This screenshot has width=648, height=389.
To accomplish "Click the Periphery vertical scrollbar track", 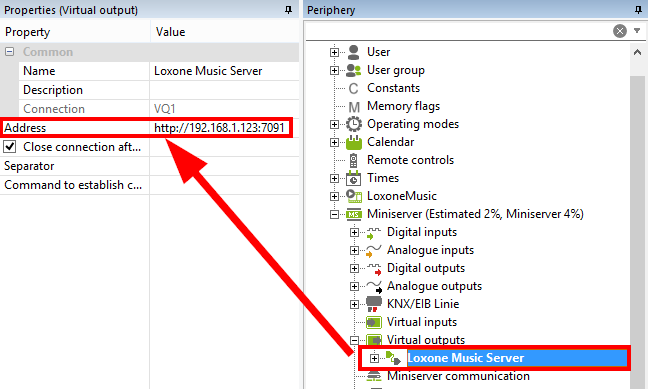I will [x=637, y=231].
